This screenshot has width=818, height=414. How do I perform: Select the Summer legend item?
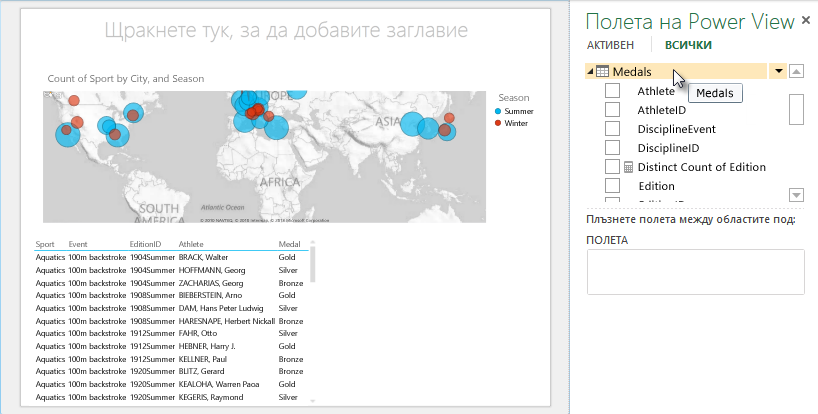click(514, 111)
